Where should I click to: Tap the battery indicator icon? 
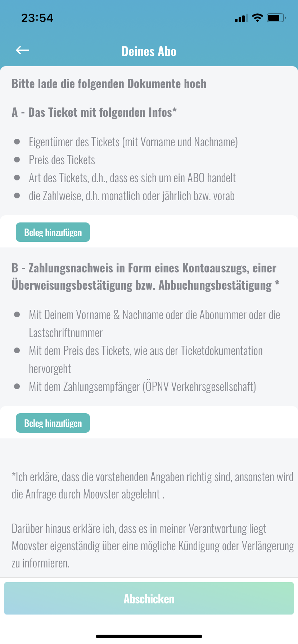coord(276,18)
